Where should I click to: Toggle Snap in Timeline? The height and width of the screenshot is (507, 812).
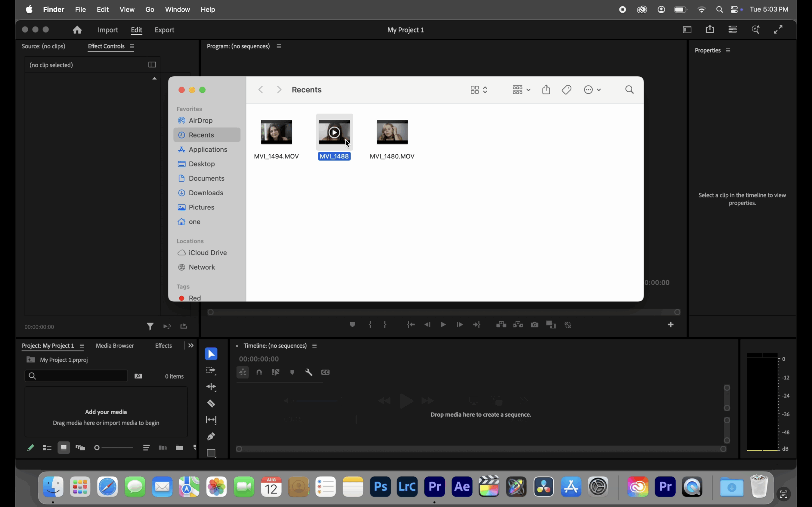(259, 372)
